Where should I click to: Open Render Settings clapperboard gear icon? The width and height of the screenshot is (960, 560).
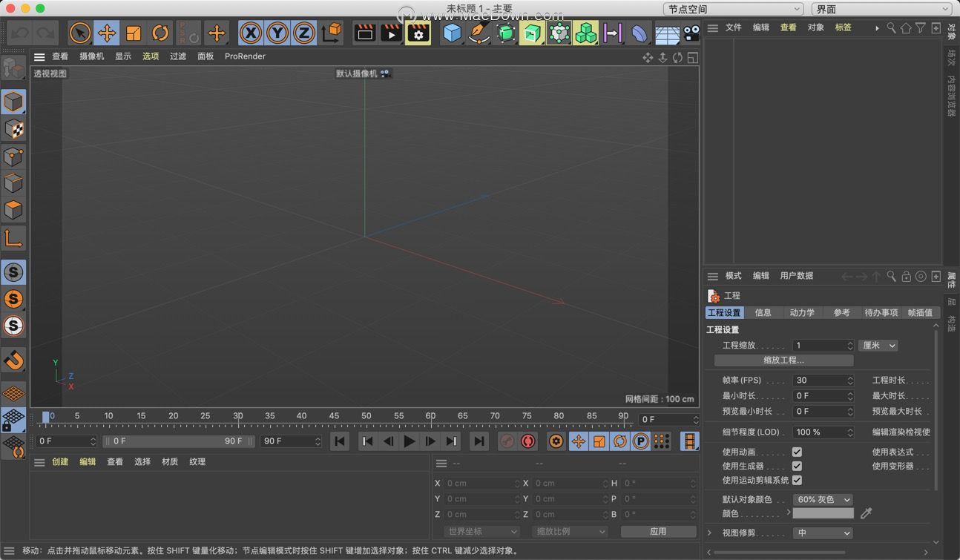[x=418, y=33]
